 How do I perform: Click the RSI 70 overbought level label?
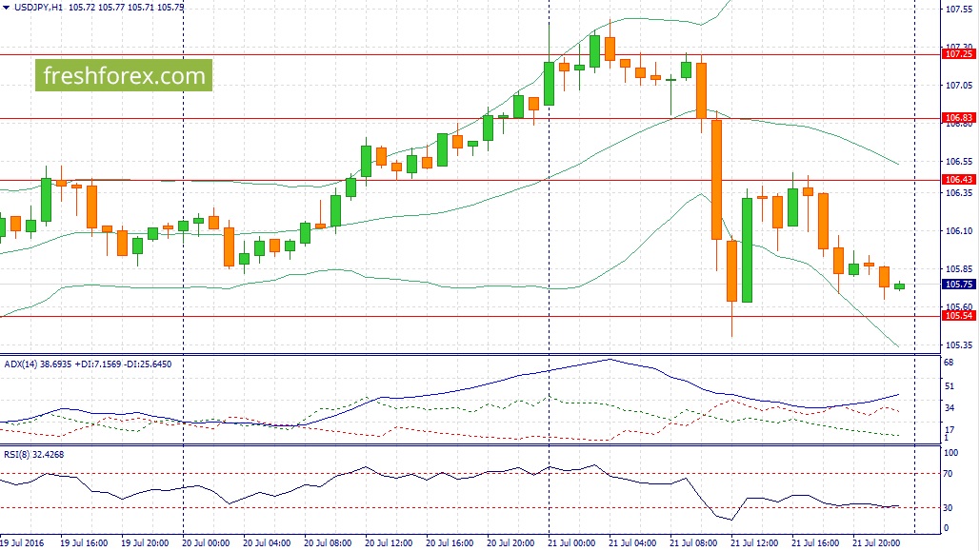(949, 474)
